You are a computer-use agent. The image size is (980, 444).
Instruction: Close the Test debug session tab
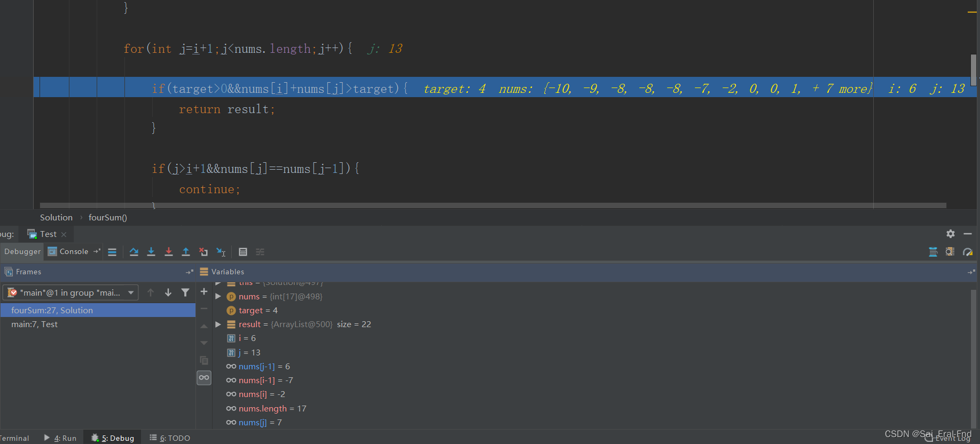click(x=64, y=234)
